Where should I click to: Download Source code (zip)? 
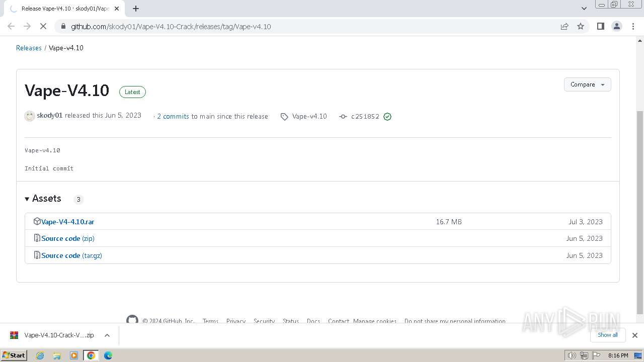coord(68,238)
